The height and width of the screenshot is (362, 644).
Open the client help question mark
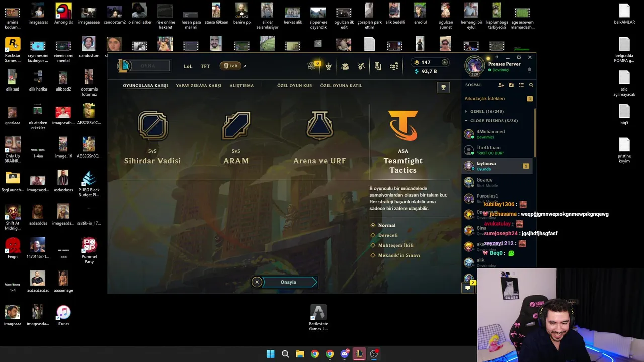pos(497,58)
